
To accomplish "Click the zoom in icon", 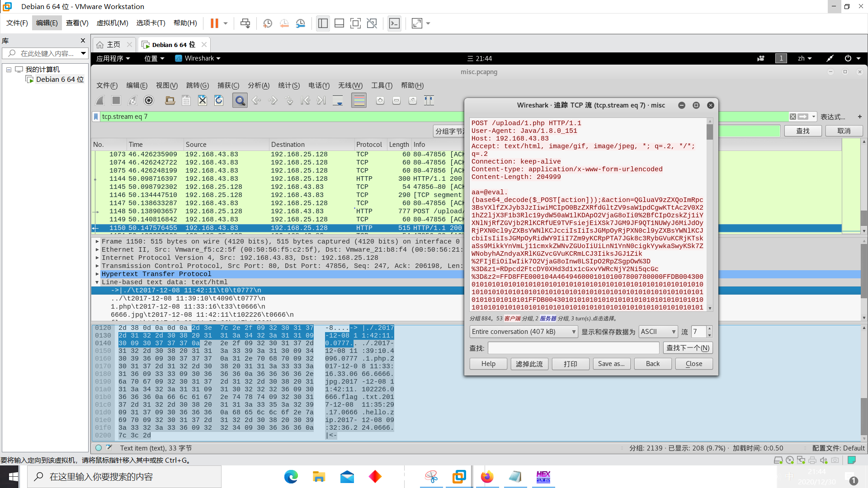I will tap(380, 100).
